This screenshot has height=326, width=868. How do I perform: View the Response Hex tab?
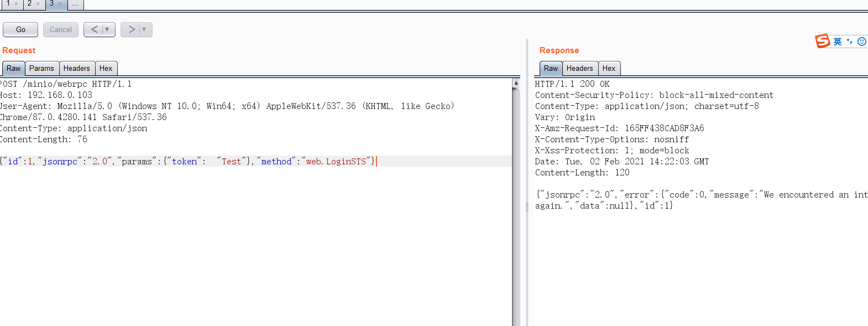609,69
